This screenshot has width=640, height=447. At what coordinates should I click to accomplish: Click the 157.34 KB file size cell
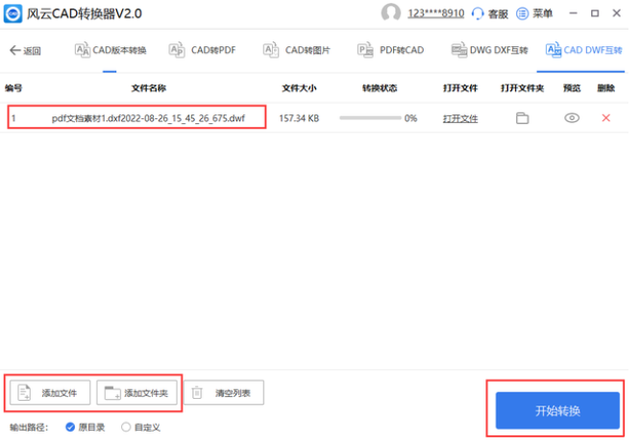coord(299,118)
